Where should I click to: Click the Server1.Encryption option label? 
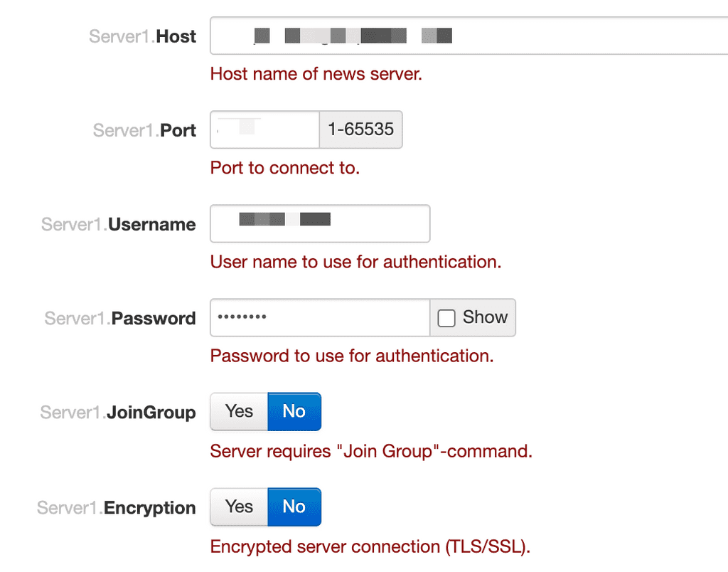pos(116,508)
